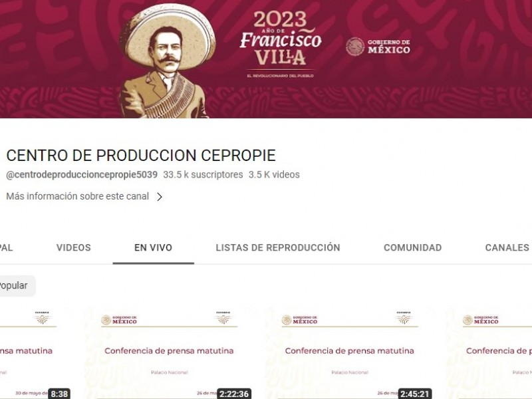The height and width of the screenshot is (399, 532).
Task: Open the LISTAS DE REPRODUCCIÓN tab
Action: click(x=278, y=247)
